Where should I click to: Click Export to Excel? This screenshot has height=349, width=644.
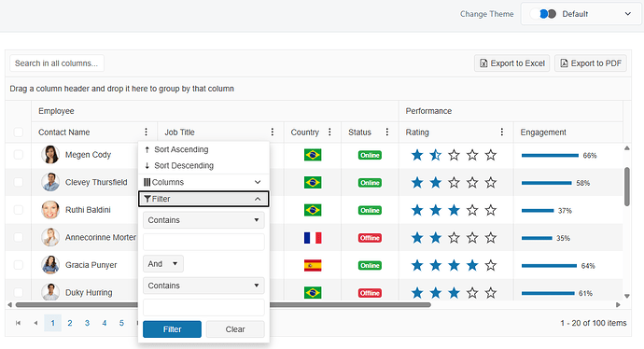click(x=511, y=63)
